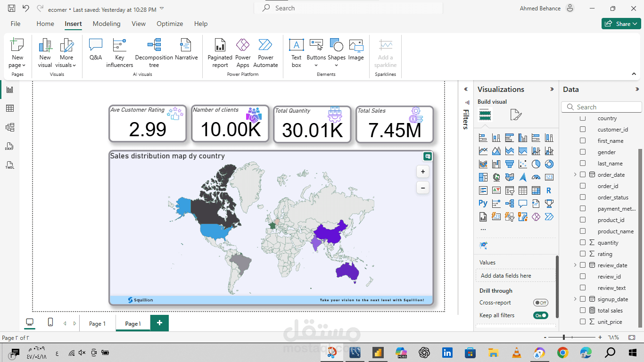644x362 pixels.
Task: Open DAX query view in sidebar
Action: (x=10, y=146)
